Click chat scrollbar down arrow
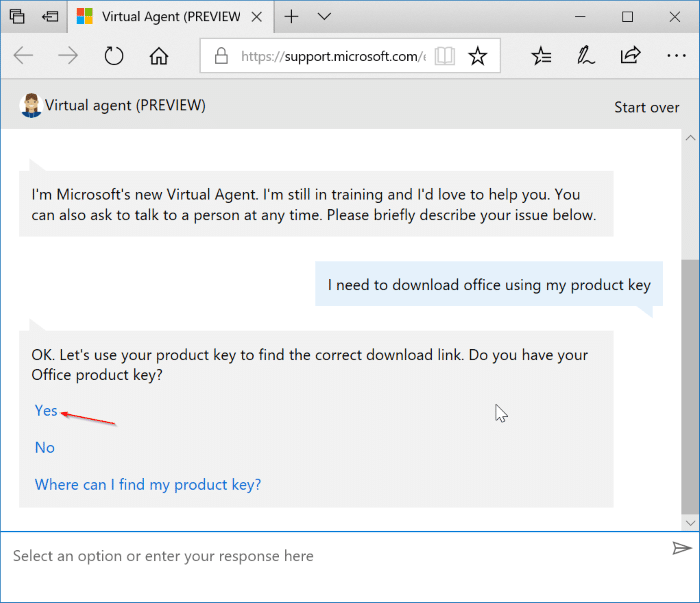The width and height of the screenshot is (700, 603). [x=690, y=523]
